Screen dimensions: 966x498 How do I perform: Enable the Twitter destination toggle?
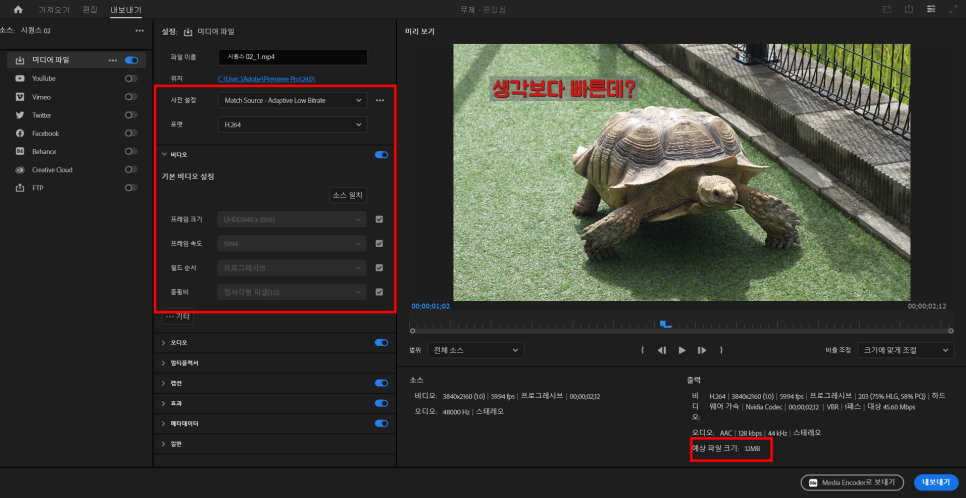point(131,115)
